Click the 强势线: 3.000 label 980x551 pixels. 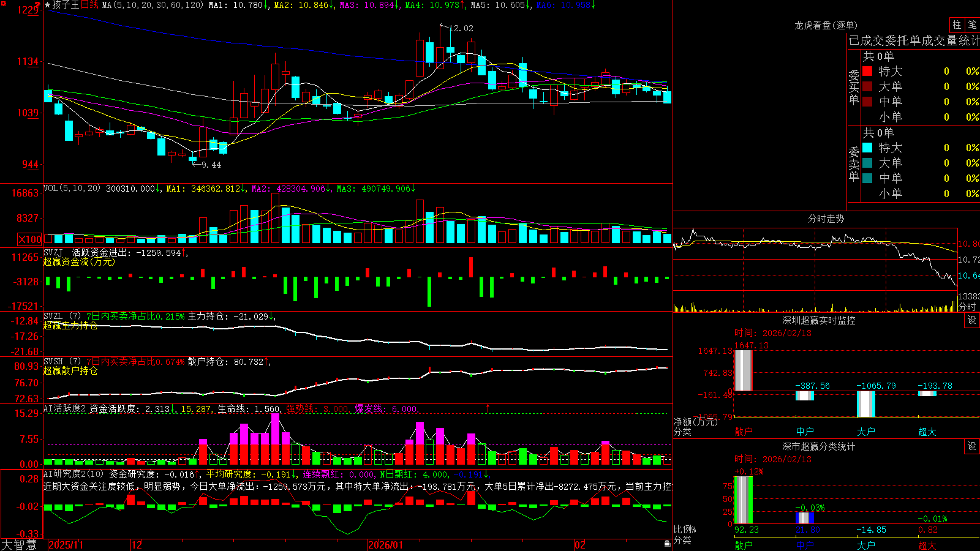click(x=318, y=409)
